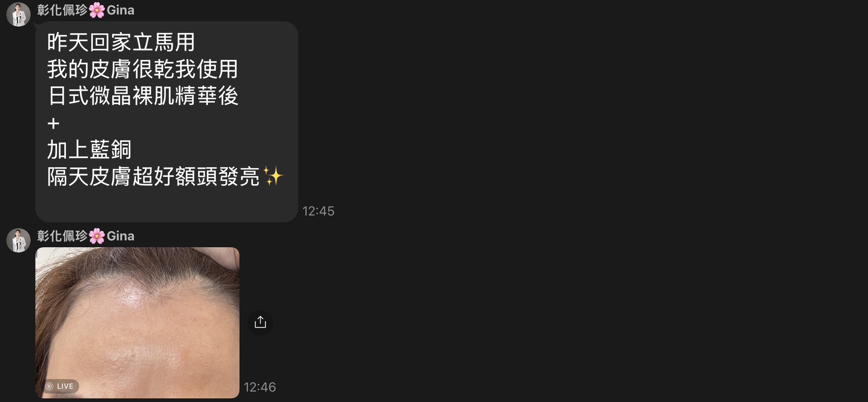Click the live-photo circle icon inside the LIVE badge
The height and width of the screenshot is (402, 868).
49,386
